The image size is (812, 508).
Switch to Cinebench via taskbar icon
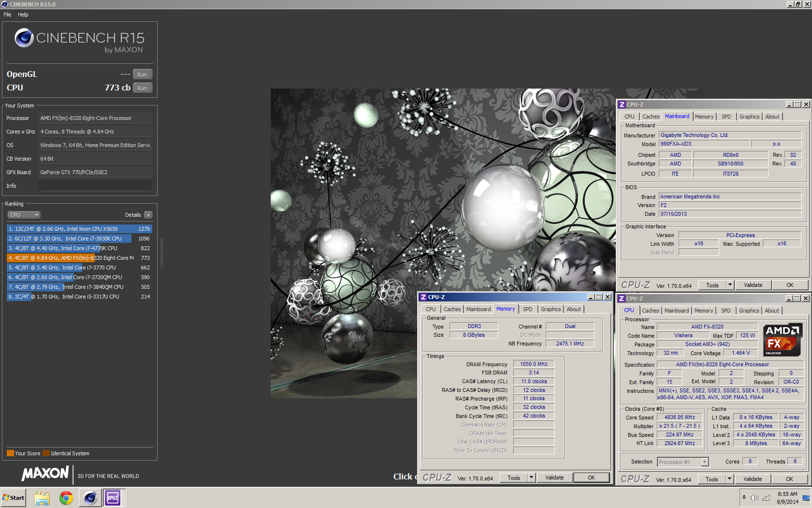[x=90, y=498]
